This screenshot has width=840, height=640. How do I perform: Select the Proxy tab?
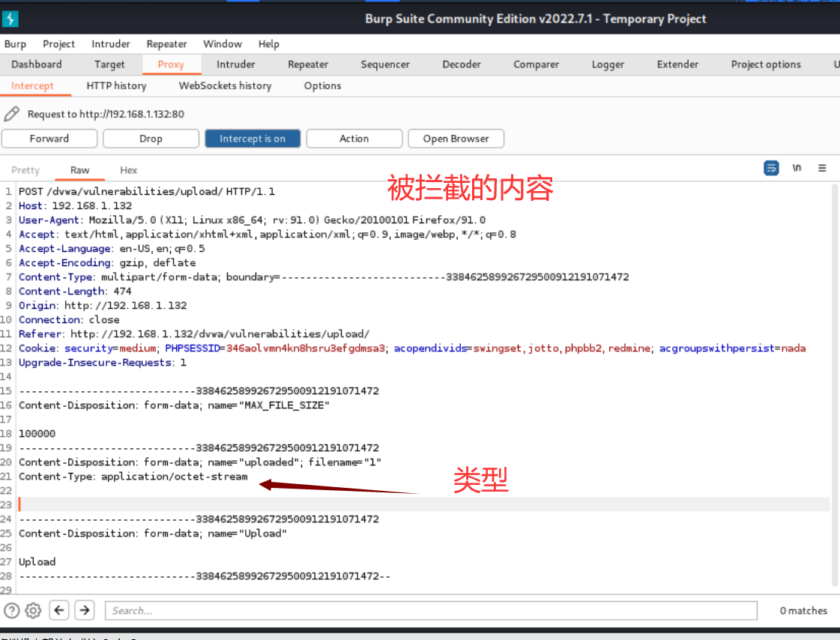tap(171, 64)
